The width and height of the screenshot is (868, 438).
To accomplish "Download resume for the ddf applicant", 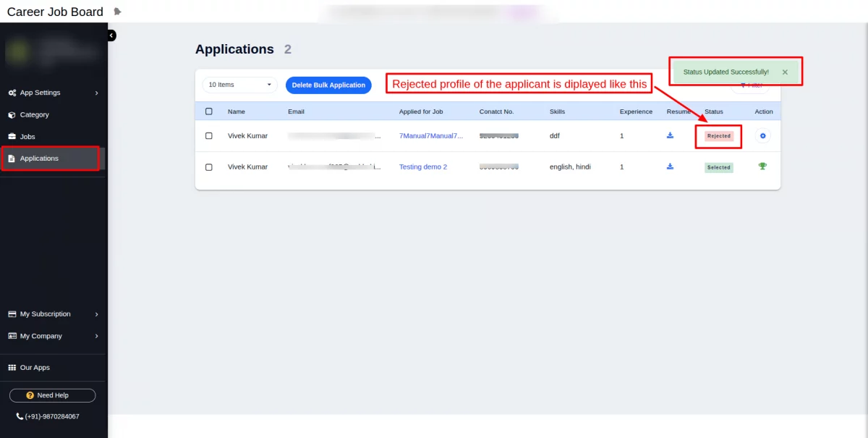I will point(670,135).
